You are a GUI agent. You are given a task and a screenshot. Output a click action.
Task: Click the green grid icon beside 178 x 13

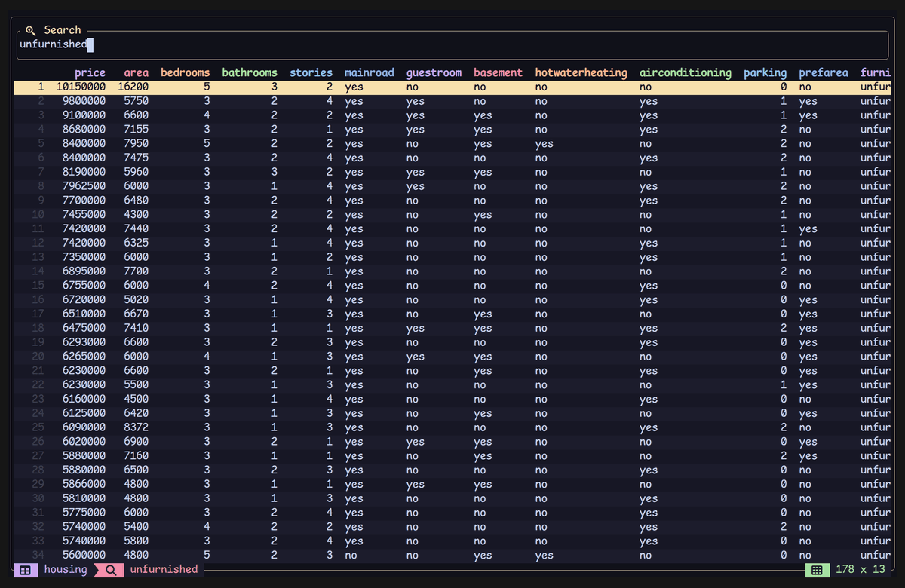coord(816,570)
